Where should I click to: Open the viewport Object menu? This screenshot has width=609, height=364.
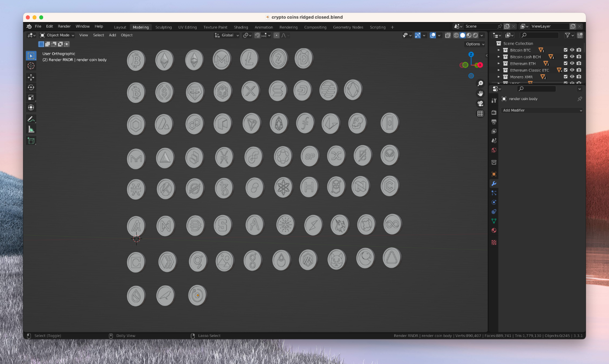pos(127,35)
